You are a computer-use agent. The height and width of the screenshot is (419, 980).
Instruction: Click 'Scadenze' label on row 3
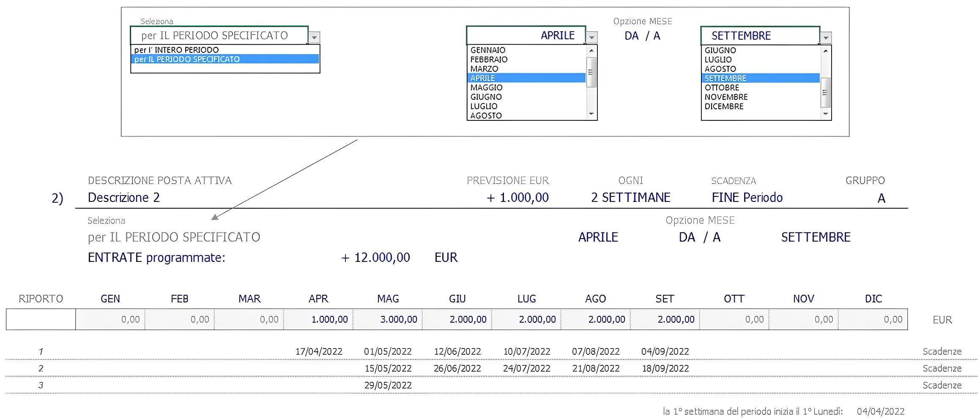coord(942,385)
